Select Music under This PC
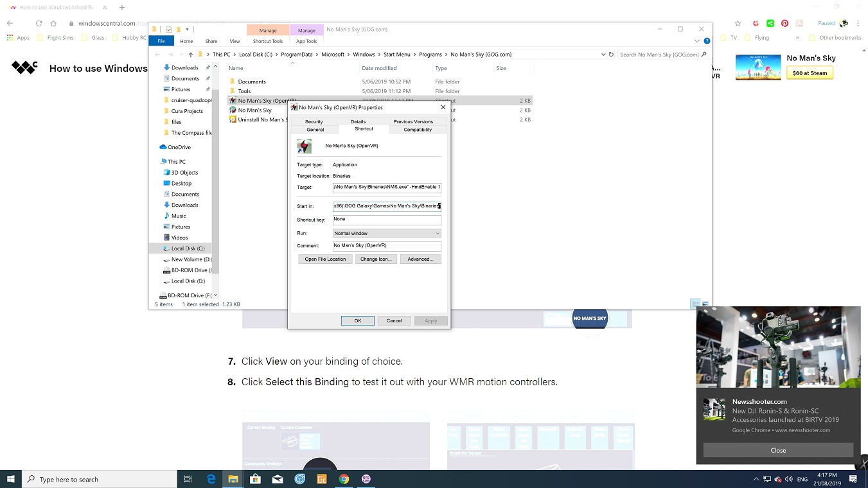 [x=179, y=216]
